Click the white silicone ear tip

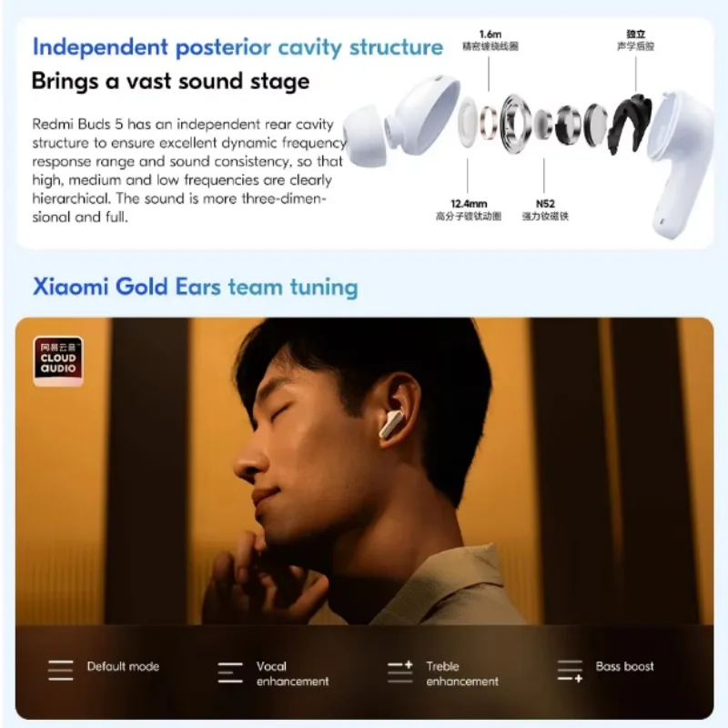tap(368, 135)
